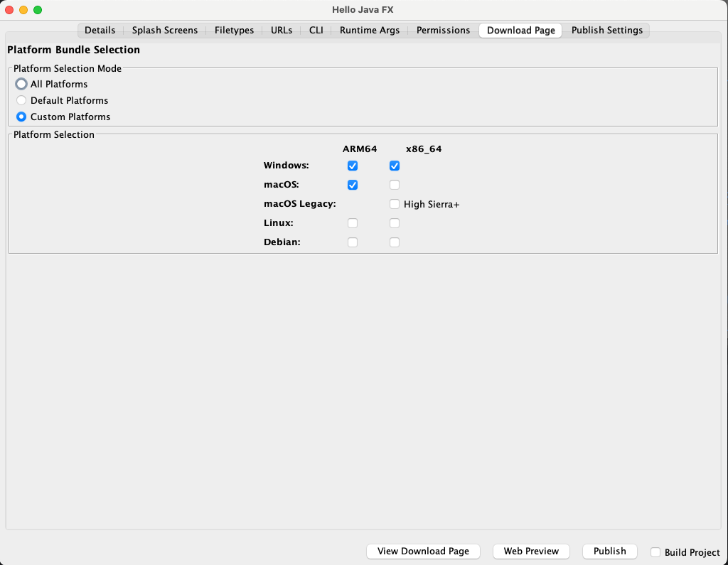Choose Custom Platforms selection mode
Screen dimensions: 728x565
(x=21, y=117)
